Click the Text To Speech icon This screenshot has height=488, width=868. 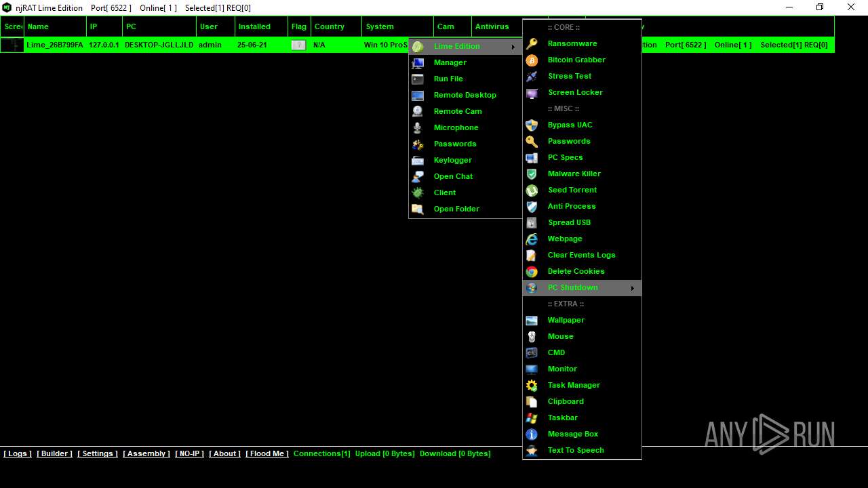point(532,450)
